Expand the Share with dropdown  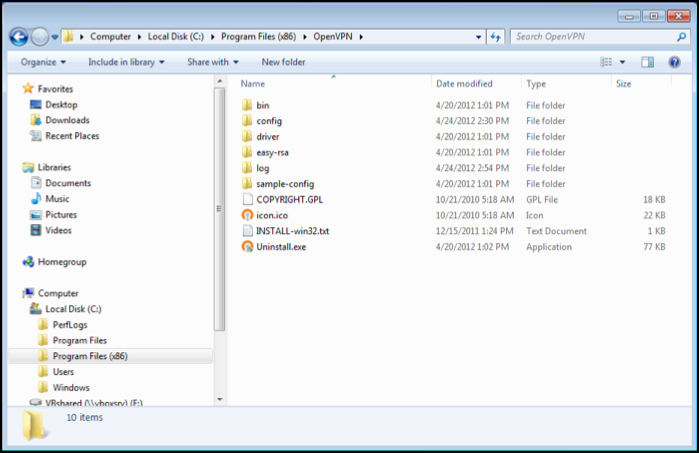212,62
